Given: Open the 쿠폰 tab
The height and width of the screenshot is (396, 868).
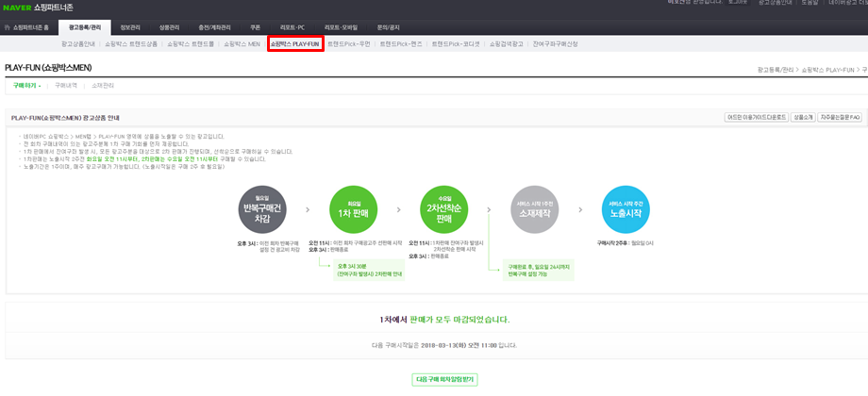Looking at the screenshot, I should coord(255,27).
